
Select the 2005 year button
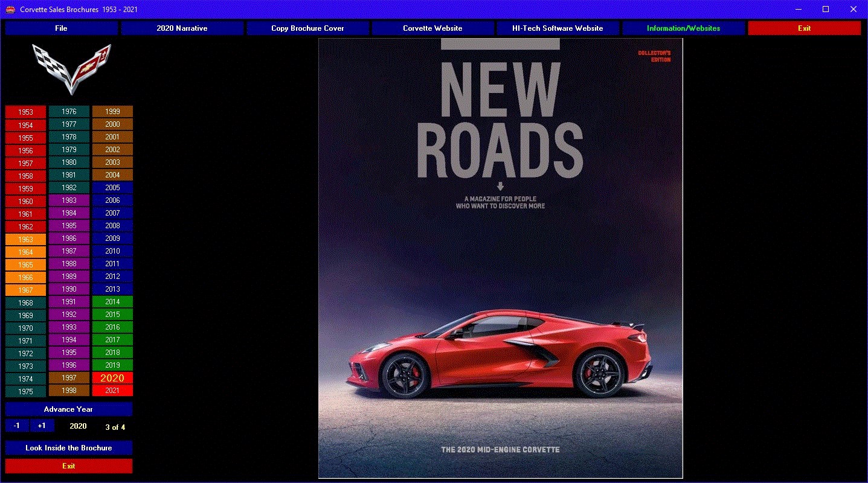(112, 188)
